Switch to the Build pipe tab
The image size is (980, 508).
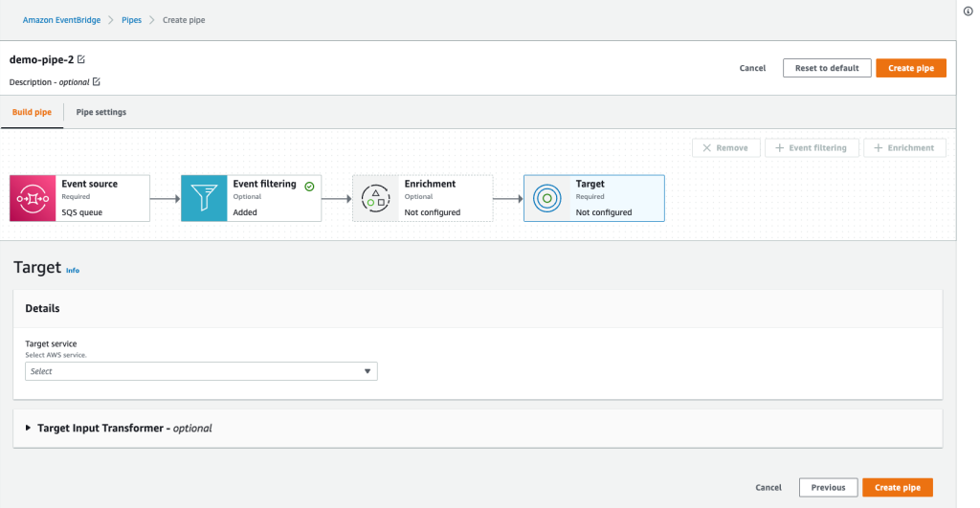click(32, 112)
